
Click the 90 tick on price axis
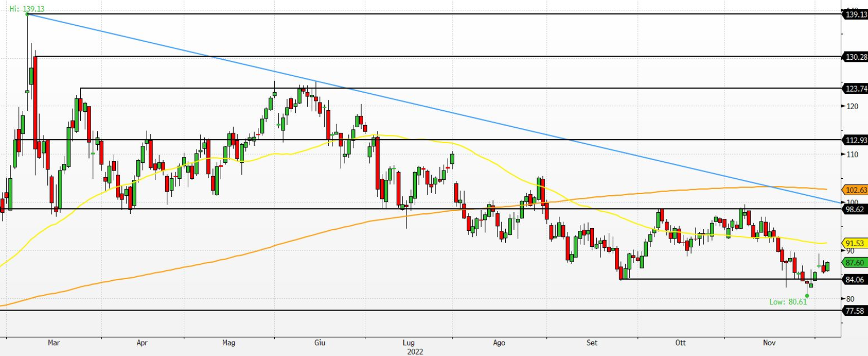pyautogui.click(x=850, y=251)
